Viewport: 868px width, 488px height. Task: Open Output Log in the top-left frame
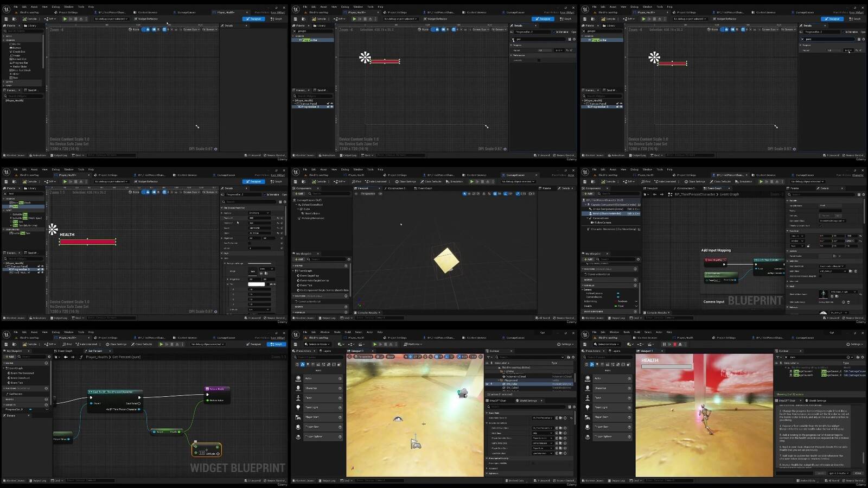pos(60,155)
